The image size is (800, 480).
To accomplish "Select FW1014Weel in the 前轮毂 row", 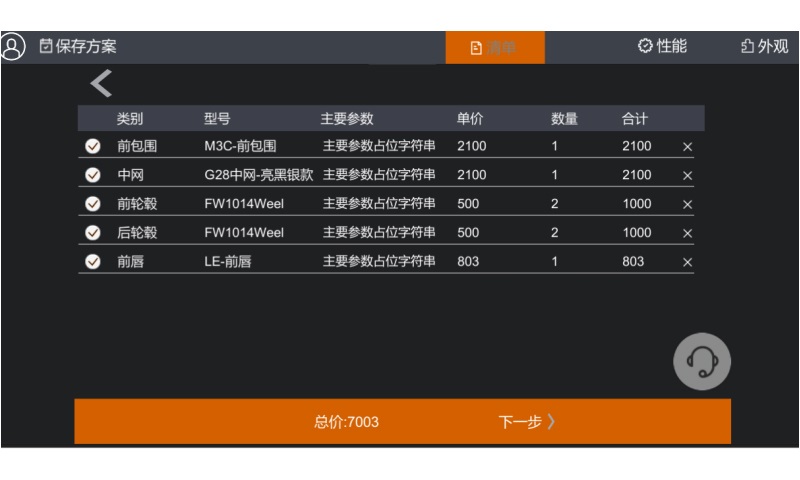I will pyautogui.click(x=244, y=204).
